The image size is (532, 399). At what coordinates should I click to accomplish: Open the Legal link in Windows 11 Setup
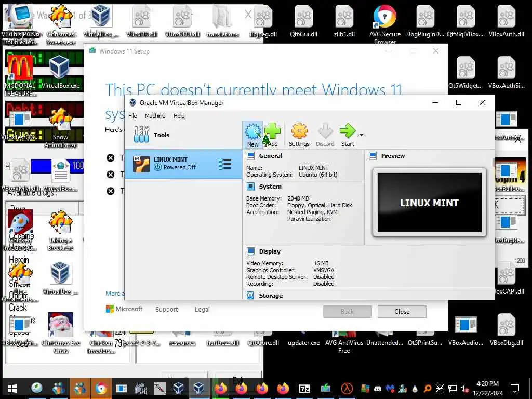pyautogui.click(x=202, y=309)
